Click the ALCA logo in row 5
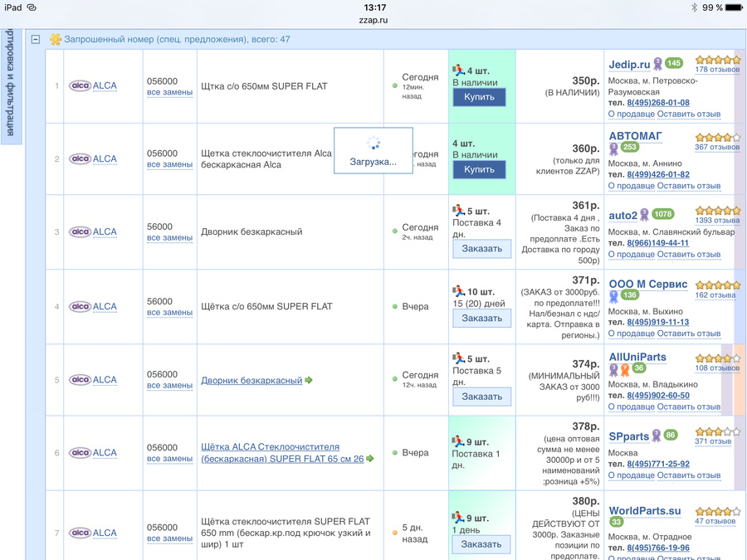Screen dimensions: 747x560 click(80, 380)
